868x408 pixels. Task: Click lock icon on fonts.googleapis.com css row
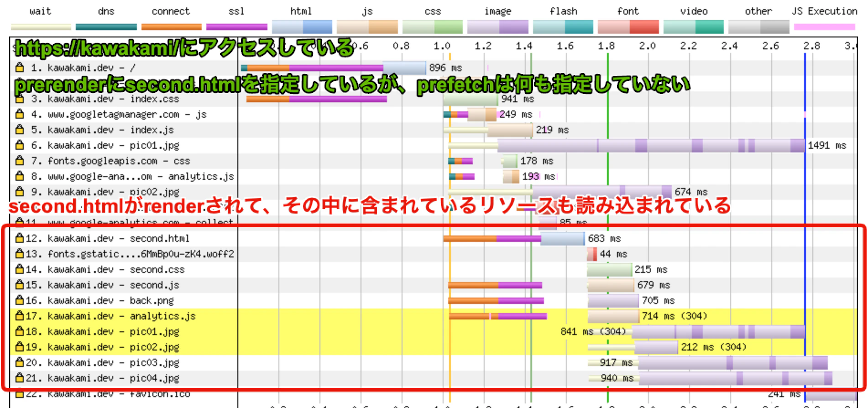click(x=20, y=161)
